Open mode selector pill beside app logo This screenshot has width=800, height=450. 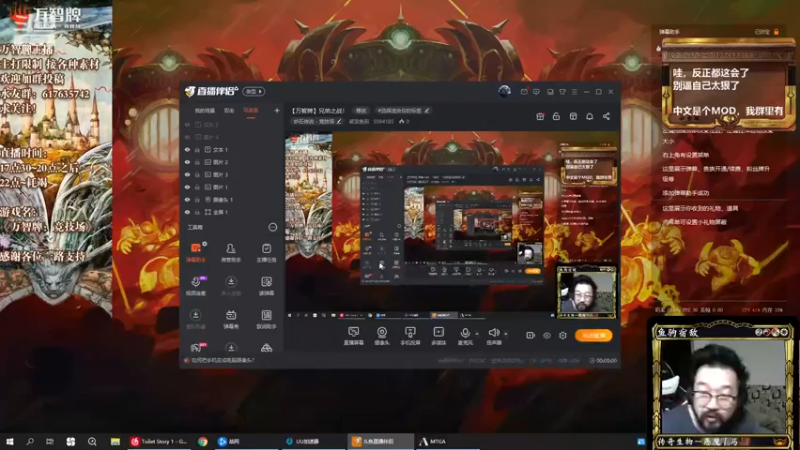tap(254, 91)
